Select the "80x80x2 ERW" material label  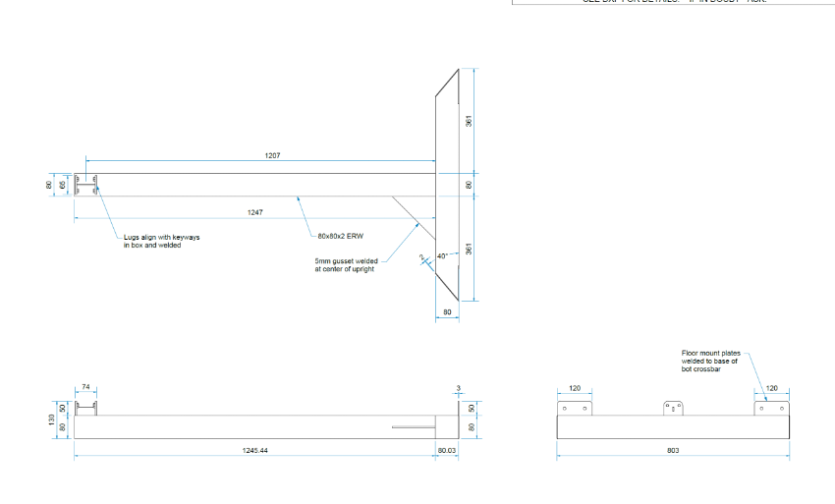pos(339,237)
